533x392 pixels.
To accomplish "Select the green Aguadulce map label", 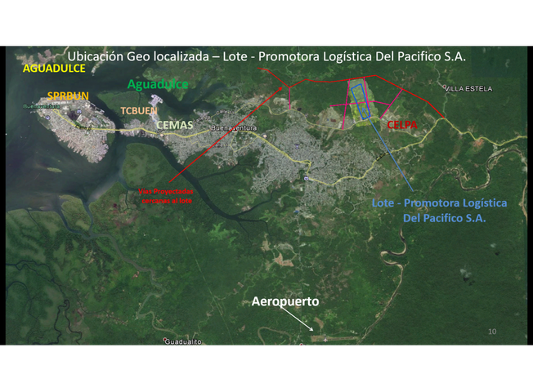I will pos(158,85).
